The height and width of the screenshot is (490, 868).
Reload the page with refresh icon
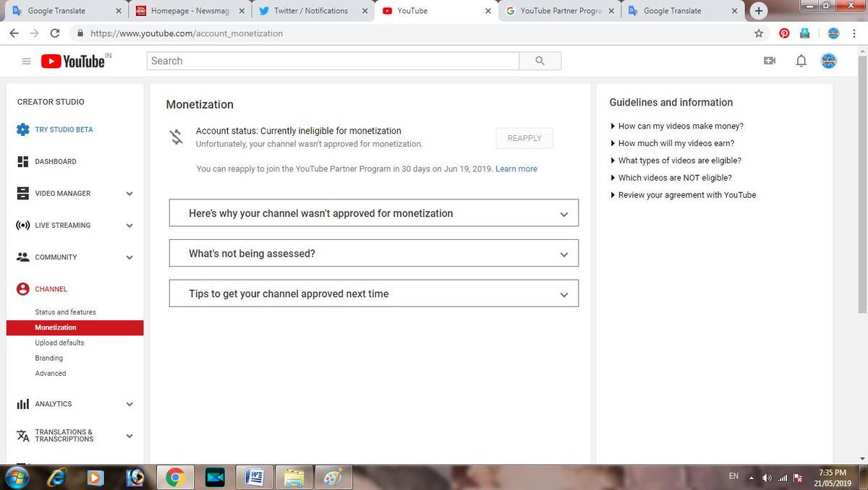[55, 33]
